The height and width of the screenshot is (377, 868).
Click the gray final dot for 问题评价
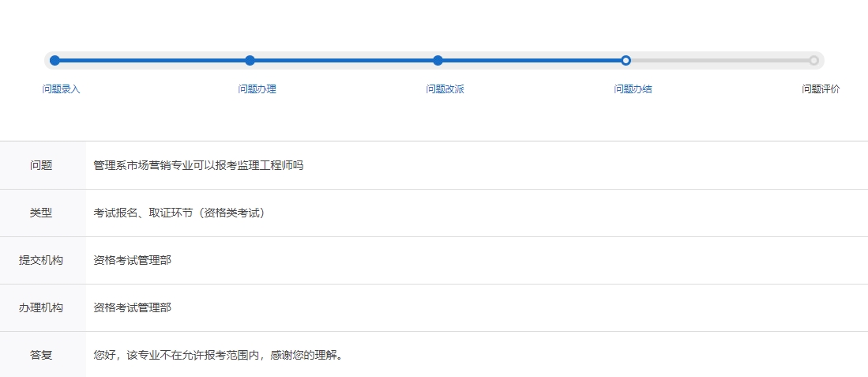(x=814, y=60)
